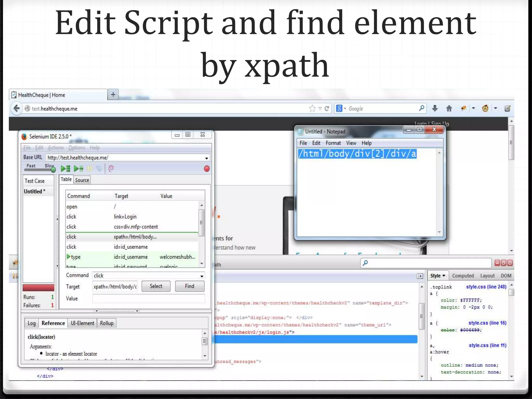Viewport: 532px width, 399px height.
Task: Click the Find button next to Target
Action: pyautogui.click(x=190, y=286)
